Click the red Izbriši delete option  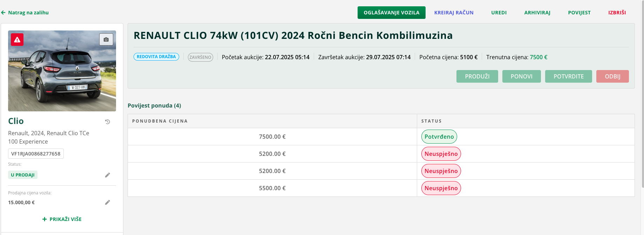(617, 13)
